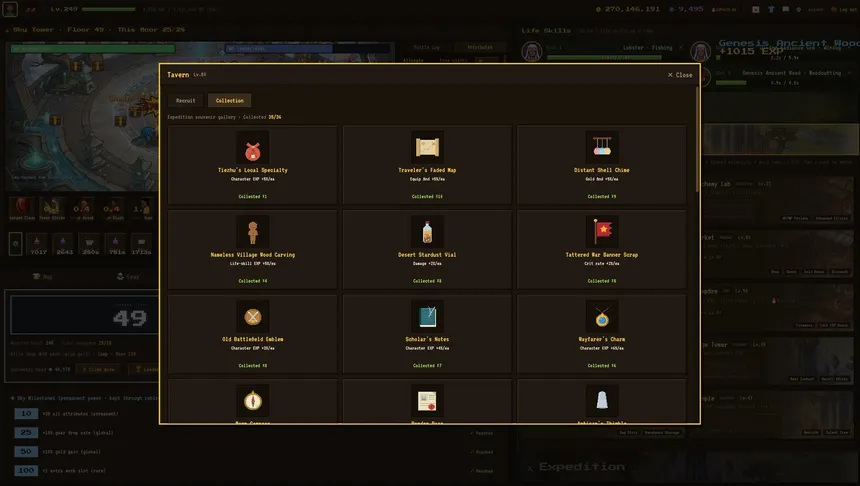Select the Traveler's Faded Map icon
Screen dimensions: 860x486
coord(427,147)
